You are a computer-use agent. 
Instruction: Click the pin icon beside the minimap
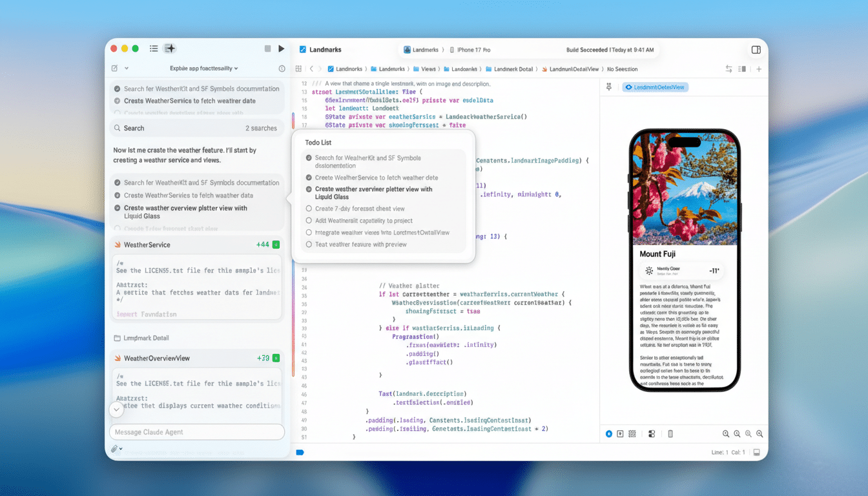608,86
